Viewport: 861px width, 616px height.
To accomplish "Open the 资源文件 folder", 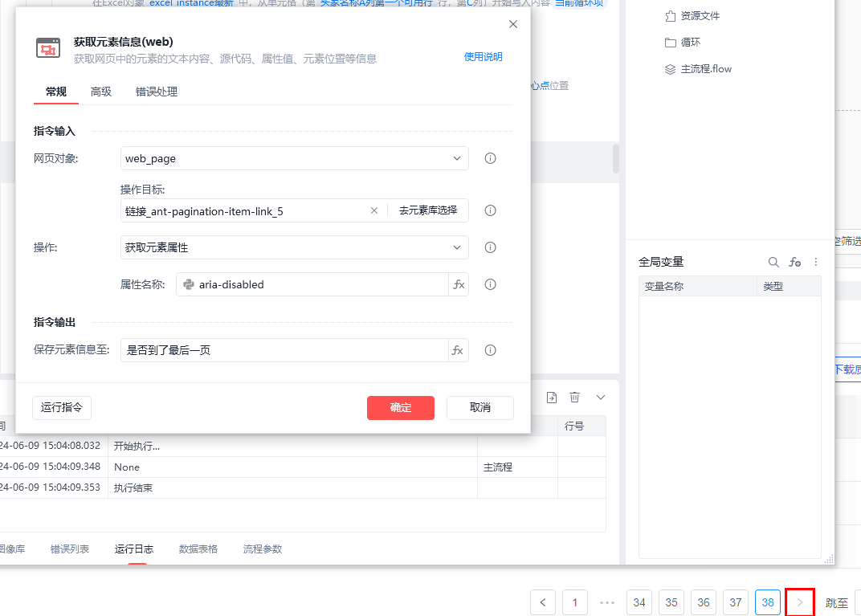I will tap(692, 16).
